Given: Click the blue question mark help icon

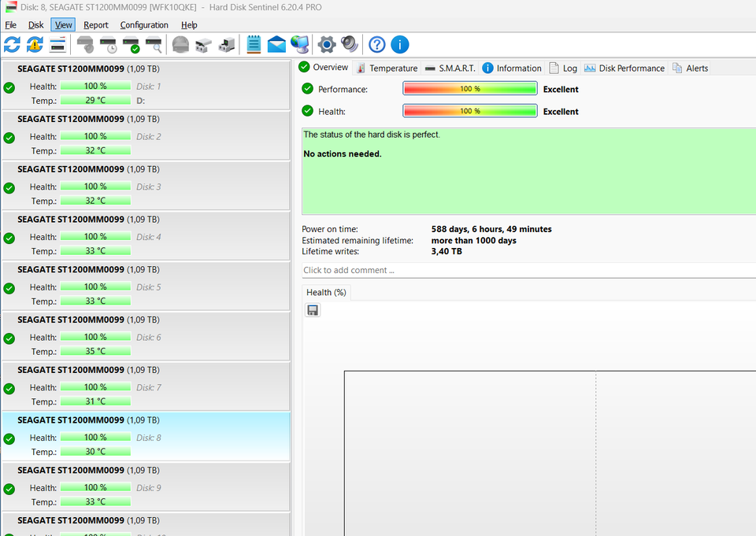Looking at the screenshot, I should pyautogui.click(x=377, y=44).
